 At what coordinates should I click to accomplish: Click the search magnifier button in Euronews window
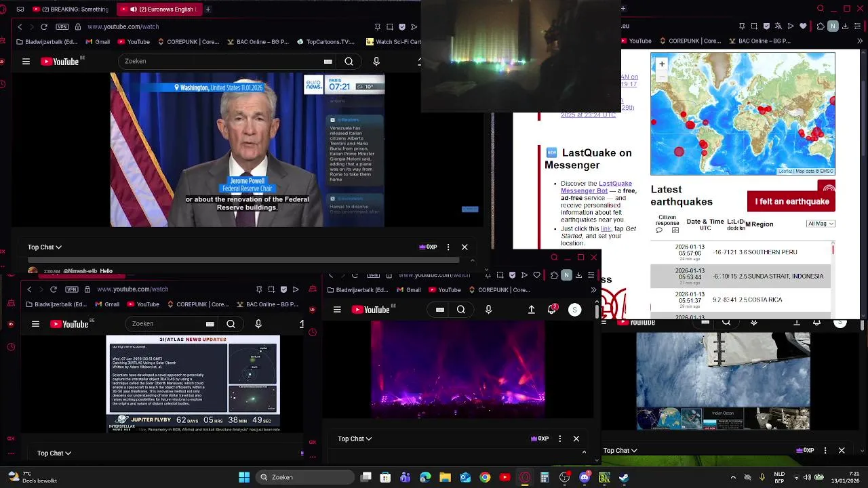(x=349, y=61)
